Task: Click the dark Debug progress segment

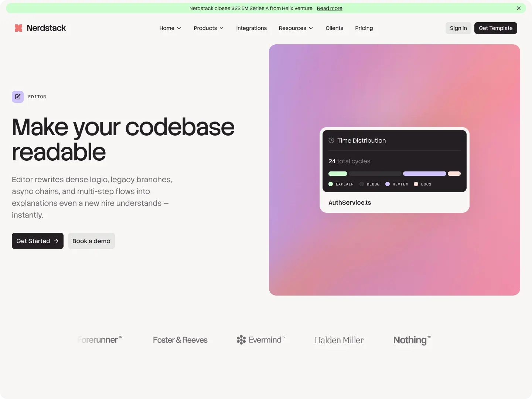Action: point(375,174)
